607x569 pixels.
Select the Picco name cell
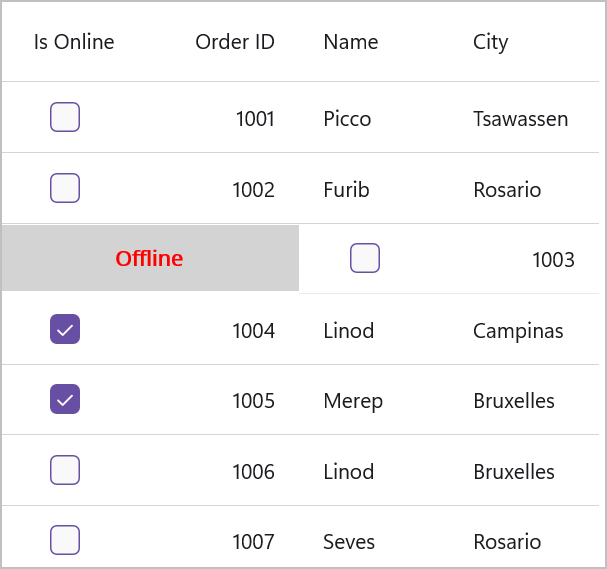click(347, 119)
